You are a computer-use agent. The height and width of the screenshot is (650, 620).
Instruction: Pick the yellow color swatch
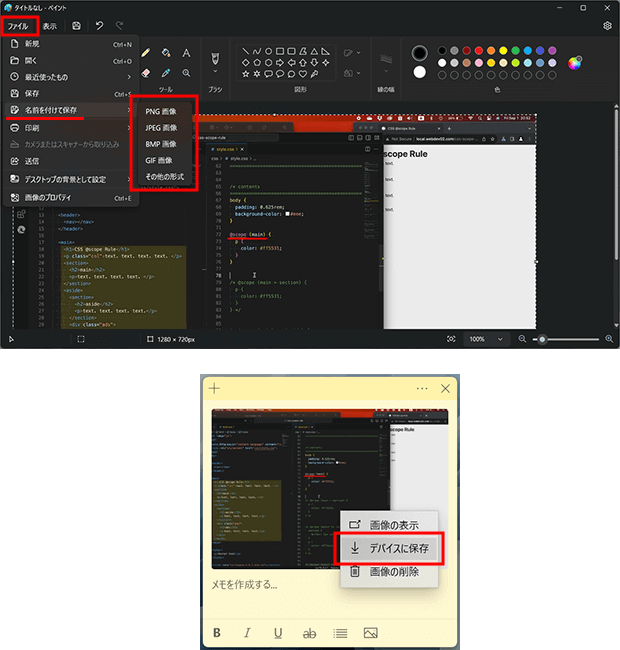503,51
